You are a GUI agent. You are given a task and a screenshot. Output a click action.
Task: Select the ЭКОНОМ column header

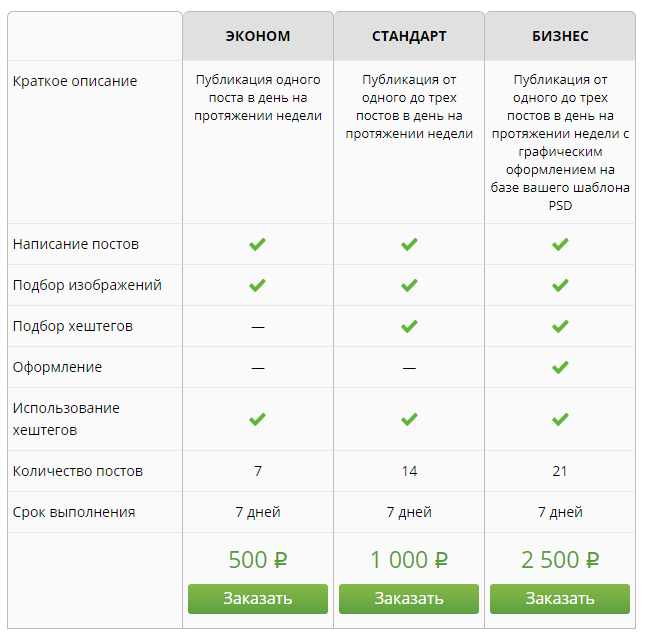[258, 36]
